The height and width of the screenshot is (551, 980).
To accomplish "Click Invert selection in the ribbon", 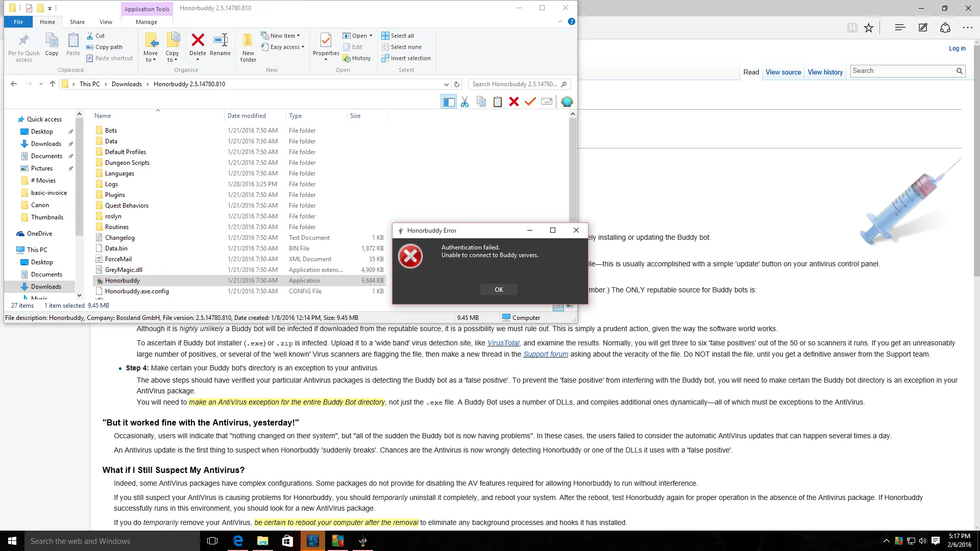I will tap(406, 58).
